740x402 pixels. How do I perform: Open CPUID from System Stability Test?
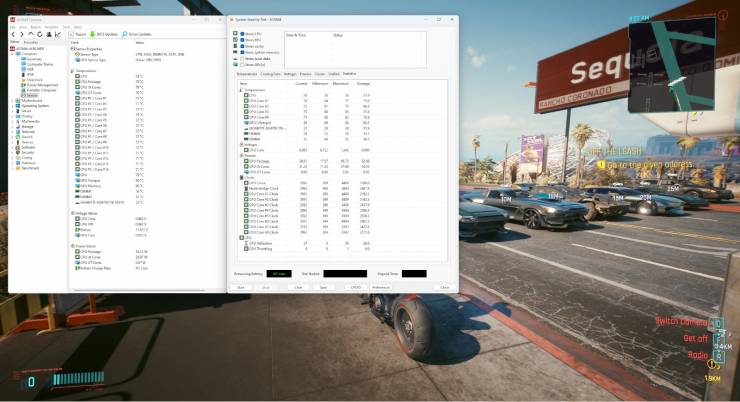(x=356, y=287)
